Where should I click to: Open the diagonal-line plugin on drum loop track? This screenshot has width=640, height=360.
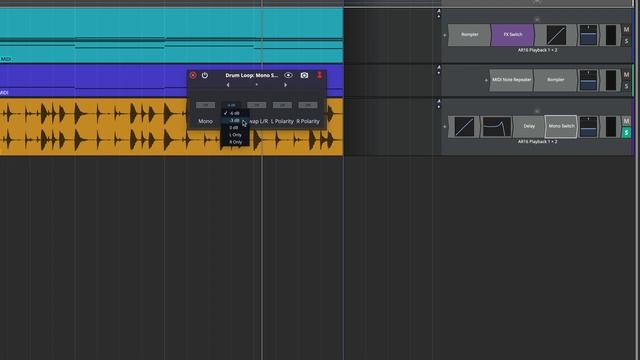[464, 127]
